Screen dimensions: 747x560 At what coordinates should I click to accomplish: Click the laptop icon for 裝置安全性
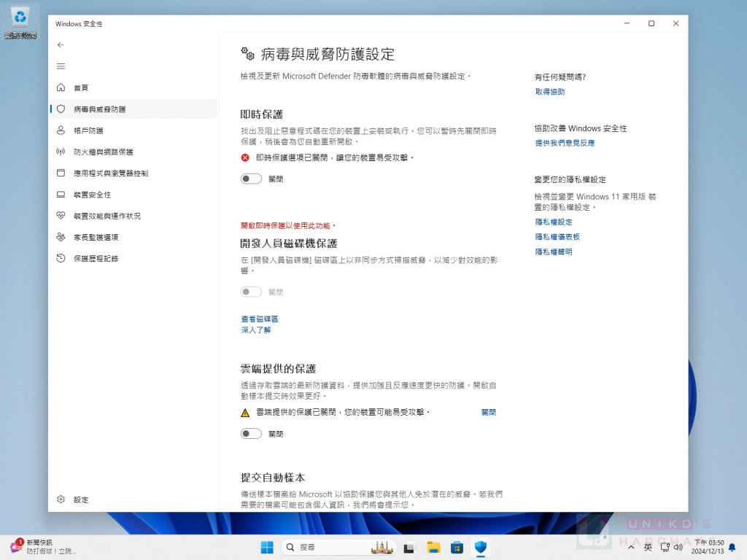point(61,194)
